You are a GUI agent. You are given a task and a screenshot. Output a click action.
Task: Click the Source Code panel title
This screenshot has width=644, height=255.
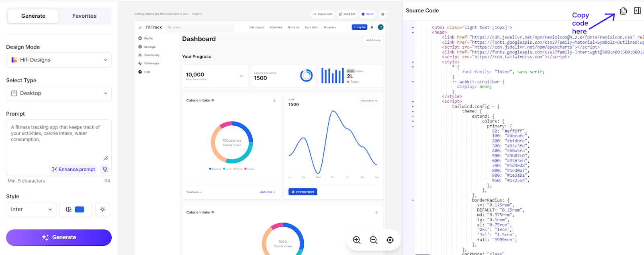click(x=422, y=10)
